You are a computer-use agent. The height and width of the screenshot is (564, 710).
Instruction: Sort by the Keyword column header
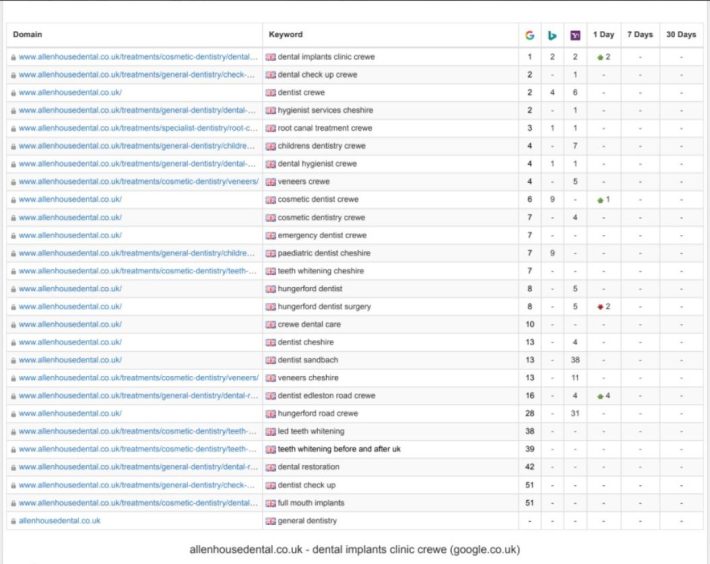click(286, 35)
